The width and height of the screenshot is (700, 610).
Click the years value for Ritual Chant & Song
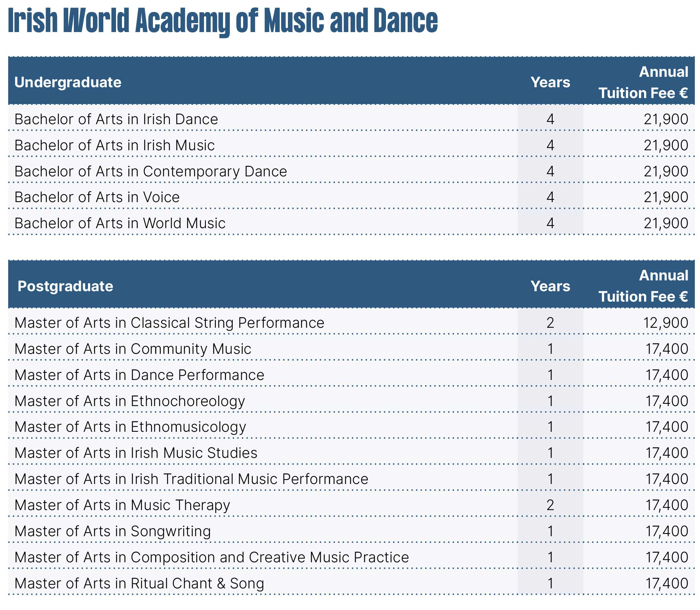[x=550, y=584]
